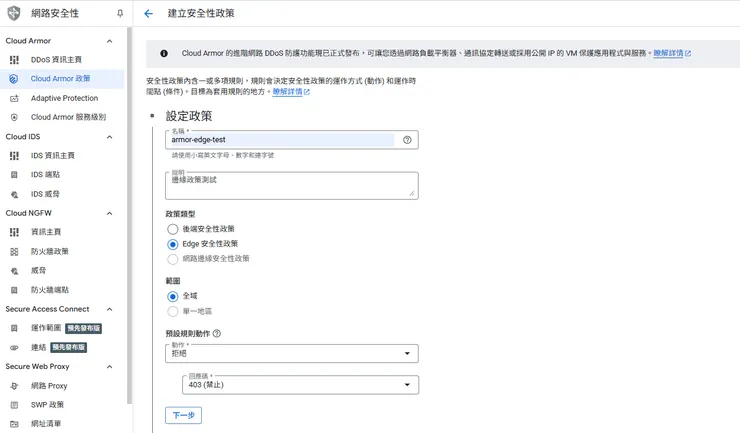This screenshot has height=433, width=740.
Task: Open the response code dropdown 403
Action: [x=300, y=385]
